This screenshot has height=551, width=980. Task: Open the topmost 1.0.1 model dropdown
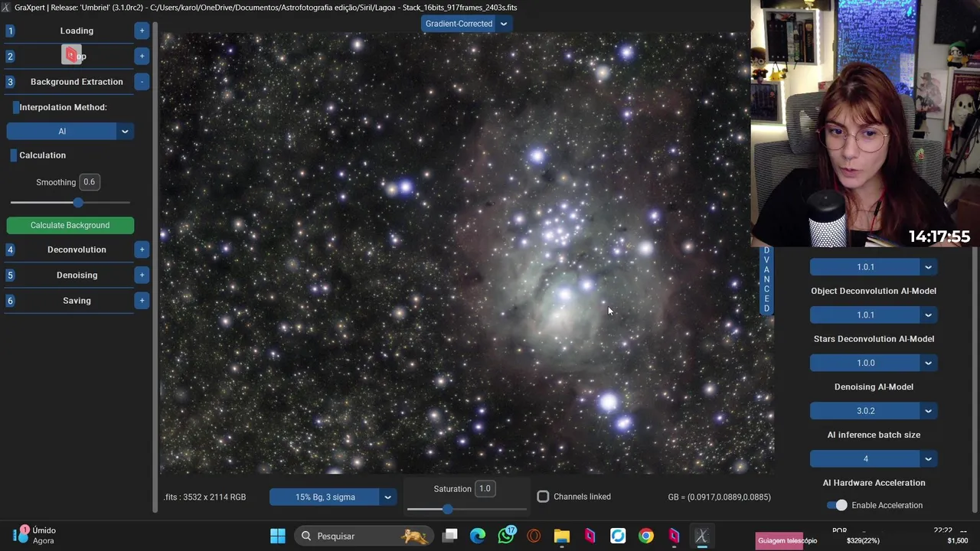(873, 267)
